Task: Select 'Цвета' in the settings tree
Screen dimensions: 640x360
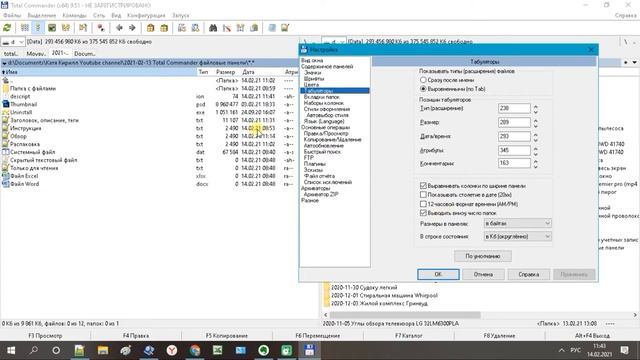Action: (311, 84)
